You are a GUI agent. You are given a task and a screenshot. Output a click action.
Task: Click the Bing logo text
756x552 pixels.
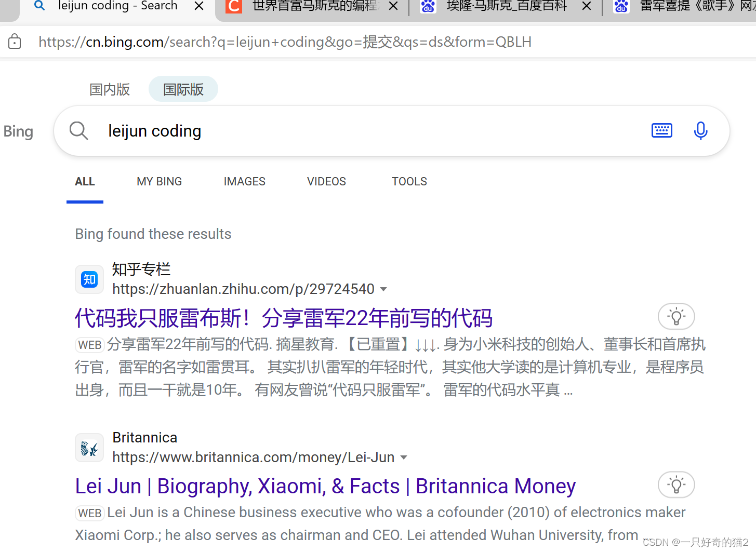[x=18, y=131]
